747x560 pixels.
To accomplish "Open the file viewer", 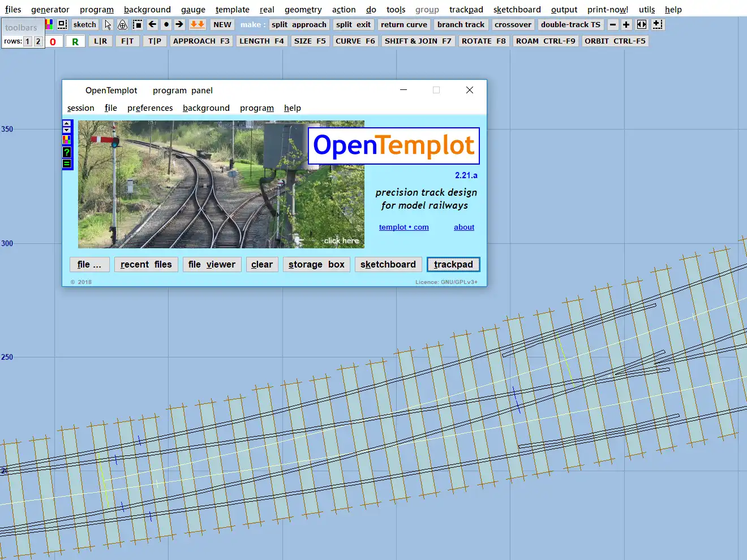I will click(212, 264).
